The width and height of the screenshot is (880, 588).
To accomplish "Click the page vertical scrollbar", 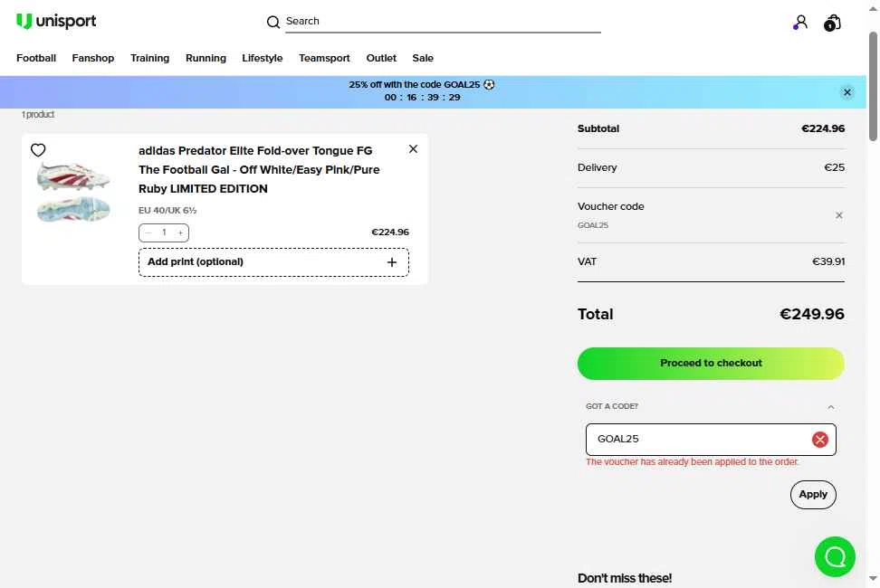I will tap(873, 86).
